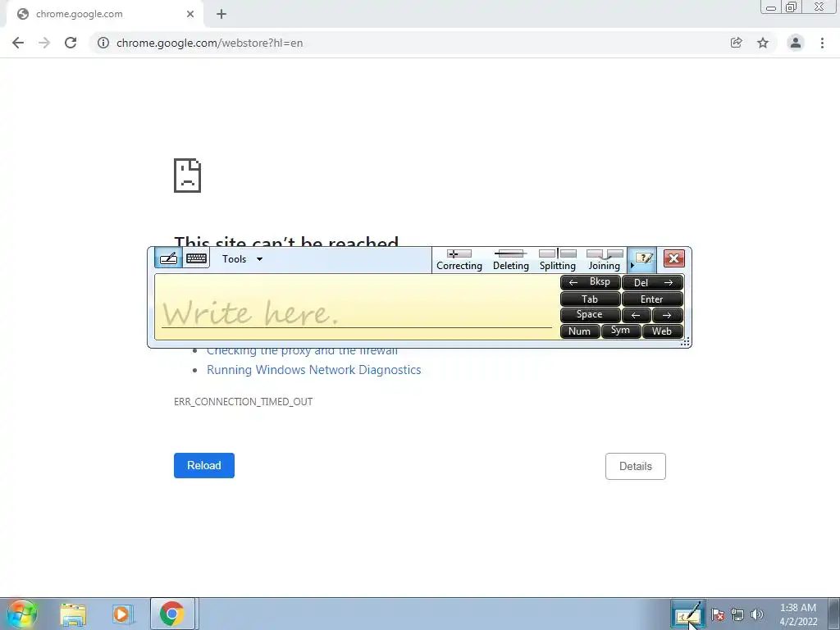Screen dimensions: 840x630
Task: Open Running Windows Network Diagnostics link
Action: click(x=314, y=370)
